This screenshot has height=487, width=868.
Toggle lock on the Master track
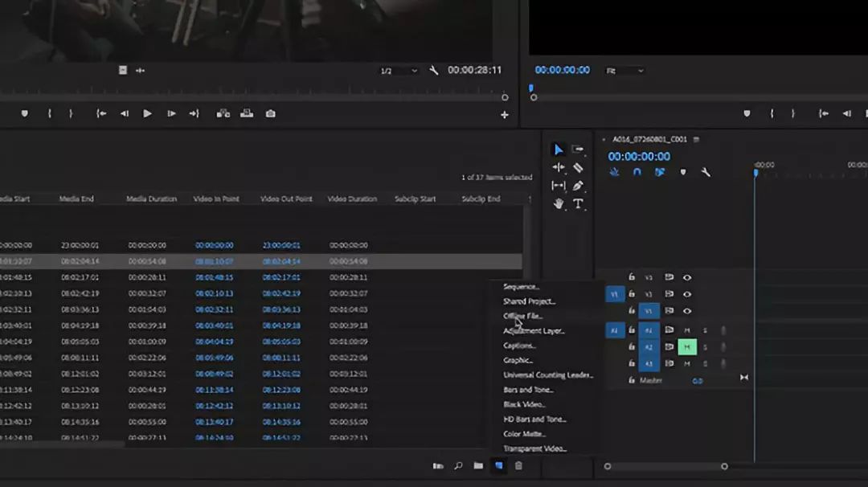point(632,380)
